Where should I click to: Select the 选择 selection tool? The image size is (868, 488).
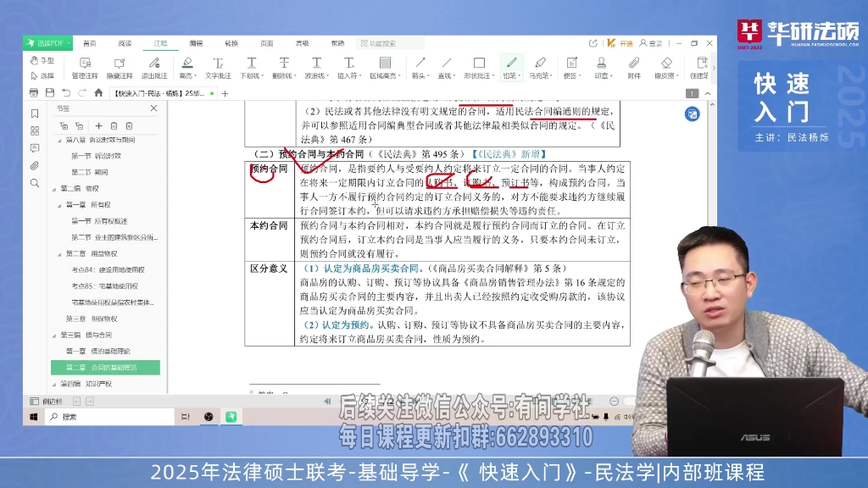point(42,75)
